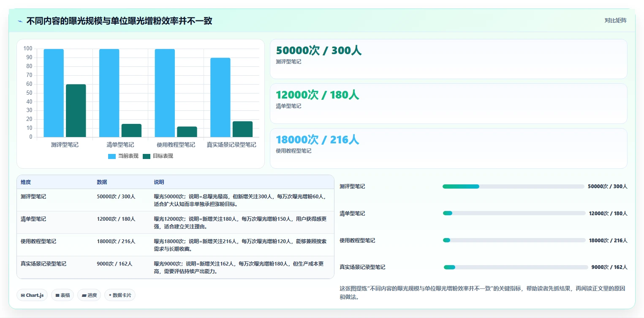Viewport: 644px width, 318px height.
Task: Click the 50000次 / 300人 table cell
Action: 116,197
